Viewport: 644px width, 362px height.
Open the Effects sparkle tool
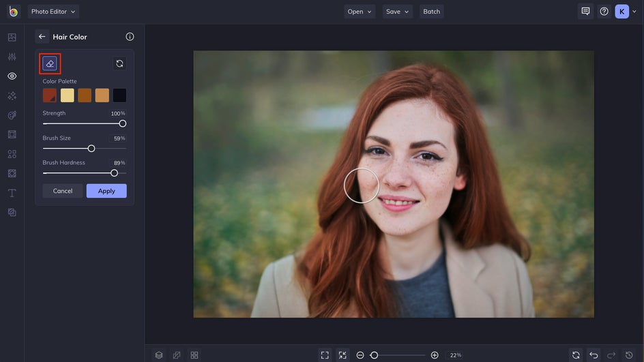12,95
